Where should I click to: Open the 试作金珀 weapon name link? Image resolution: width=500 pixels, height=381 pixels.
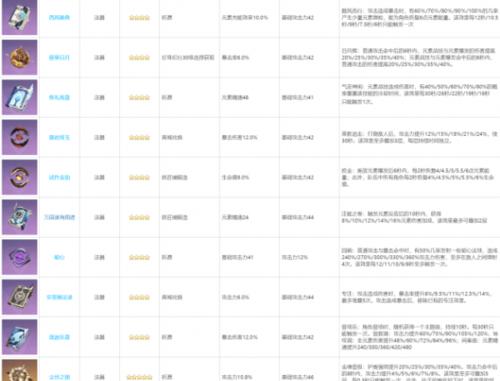59,177
